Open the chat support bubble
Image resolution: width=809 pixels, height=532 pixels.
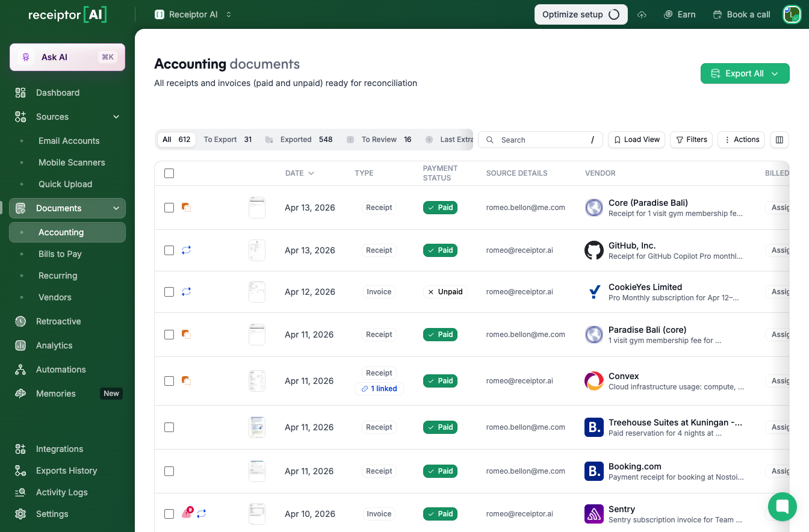click(783, 507)
